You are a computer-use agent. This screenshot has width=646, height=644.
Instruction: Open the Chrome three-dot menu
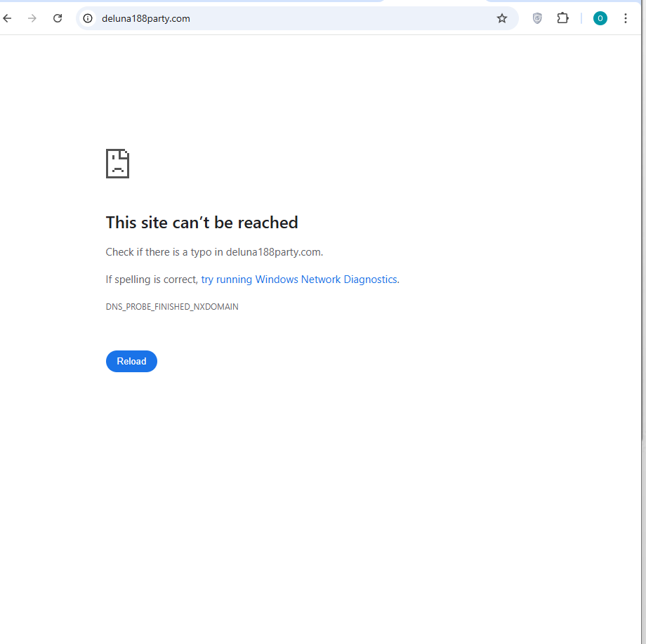[x=626, y=18]
